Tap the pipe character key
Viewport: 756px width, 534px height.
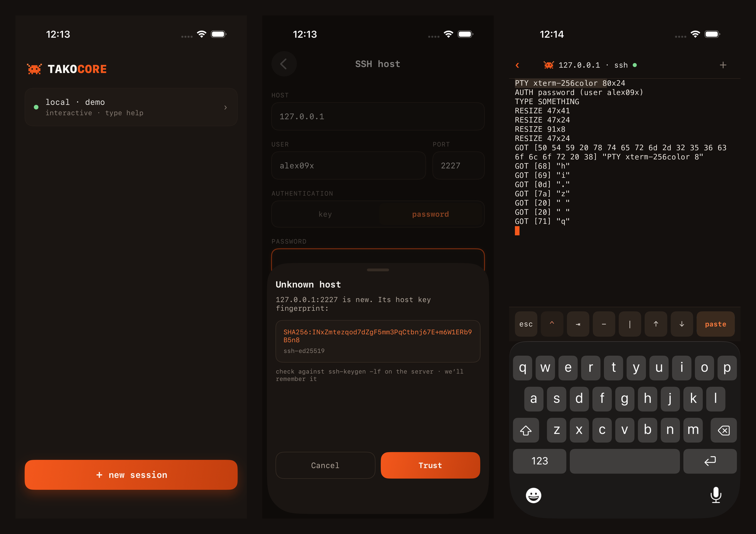[630, 324]
